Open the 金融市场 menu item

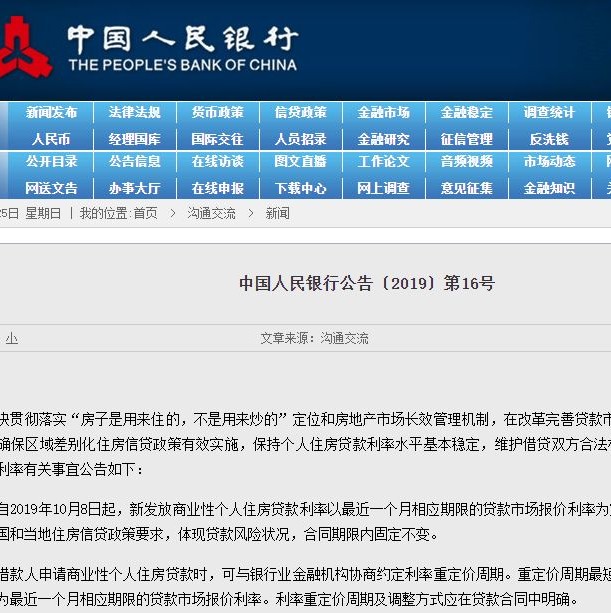[383, 113]
